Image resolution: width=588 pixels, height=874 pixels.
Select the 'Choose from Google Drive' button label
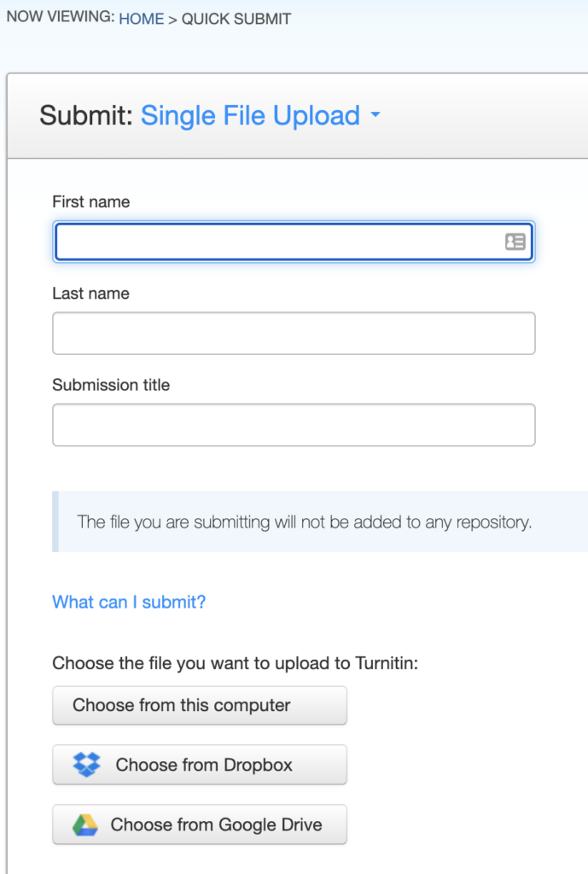[x=216, y=824]
